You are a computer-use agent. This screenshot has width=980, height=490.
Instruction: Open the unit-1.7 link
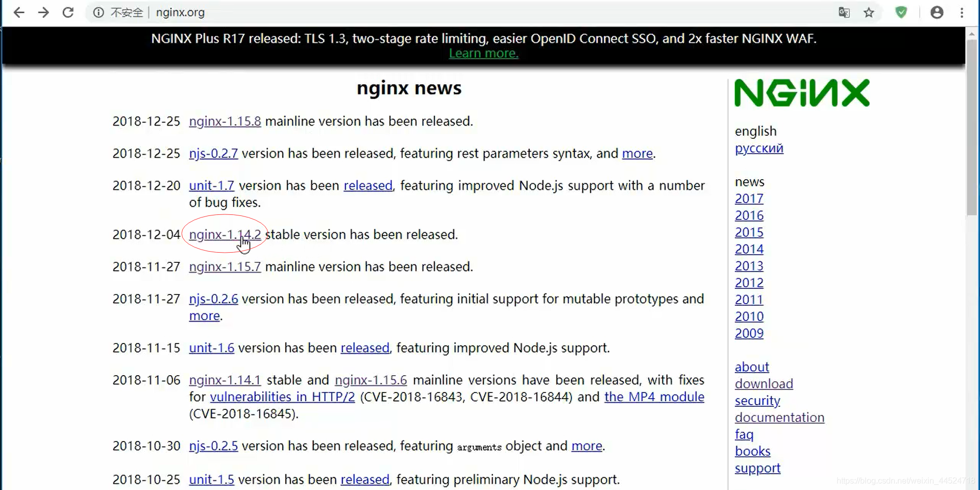click(211, 186)
